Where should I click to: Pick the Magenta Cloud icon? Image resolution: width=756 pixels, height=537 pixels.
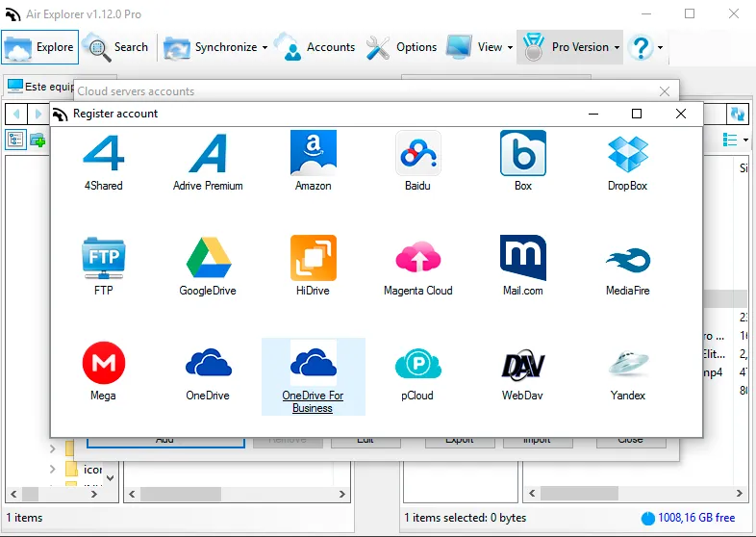[418, 267]
